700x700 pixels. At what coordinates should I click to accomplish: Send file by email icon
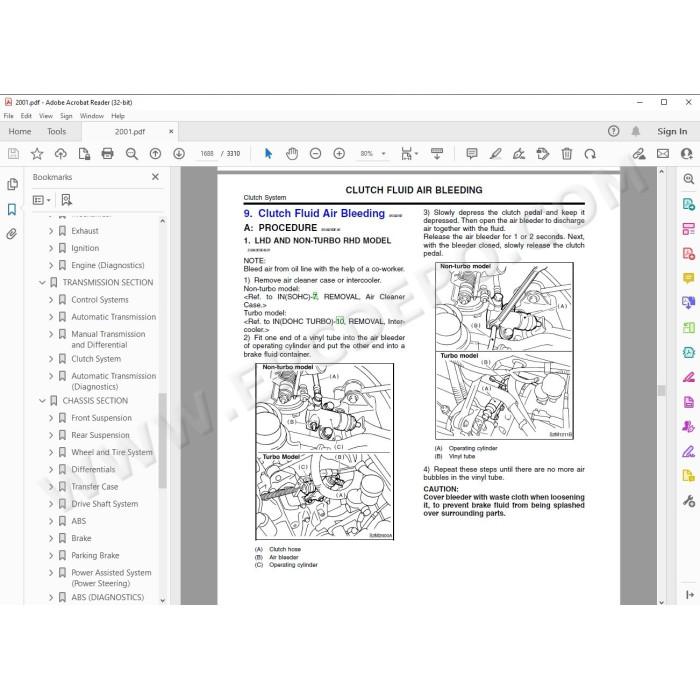click(x=663, y=154)
